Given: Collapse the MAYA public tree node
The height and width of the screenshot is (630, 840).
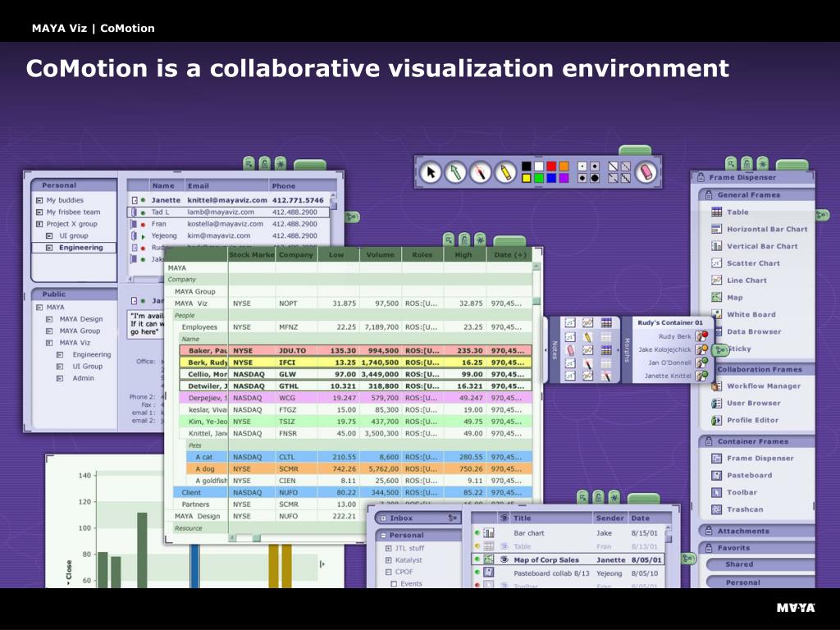Looking at the screenshot, I should tap(39, 308).
